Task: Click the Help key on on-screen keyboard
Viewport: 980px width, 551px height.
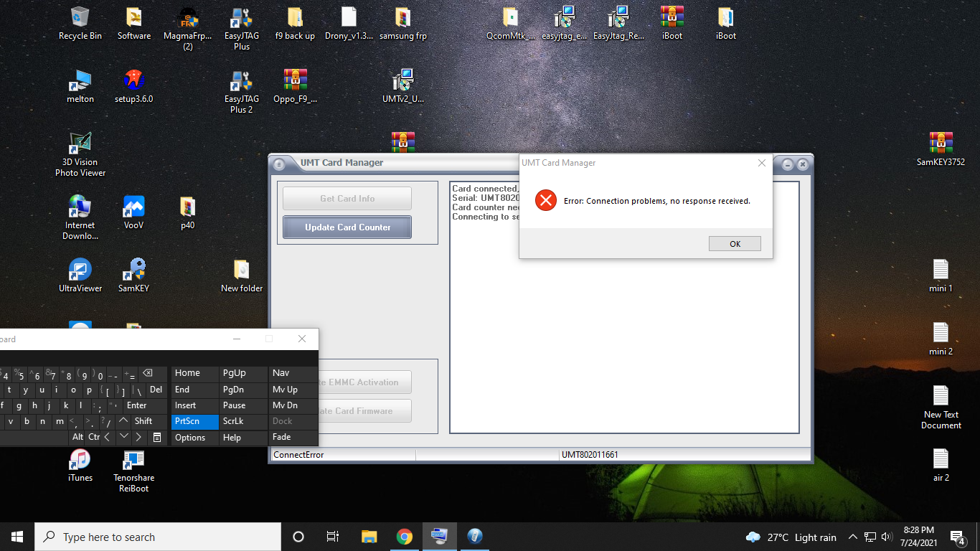Action: pyautogui.click(x=243, y=438)
